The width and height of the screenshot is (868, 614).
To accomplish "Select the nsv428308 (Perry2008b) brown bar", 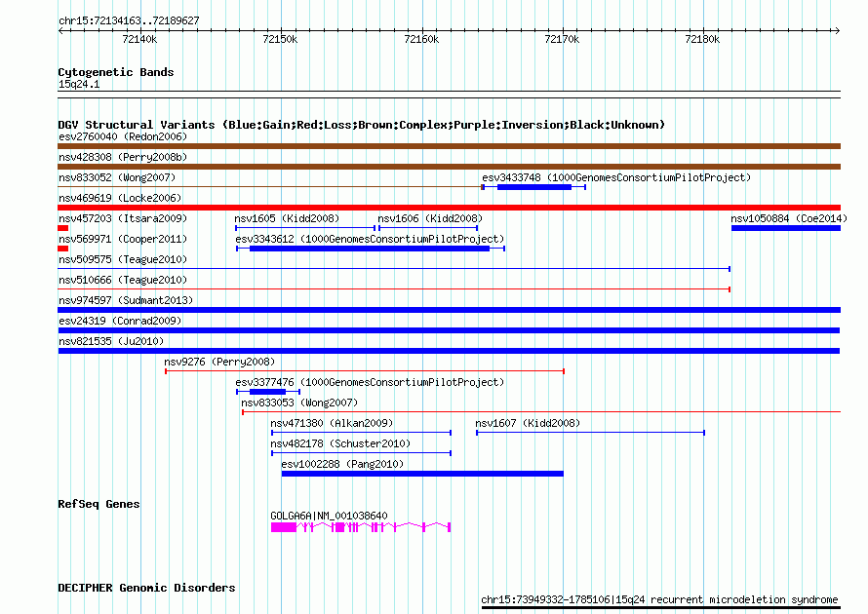I will tap(449, 167).
